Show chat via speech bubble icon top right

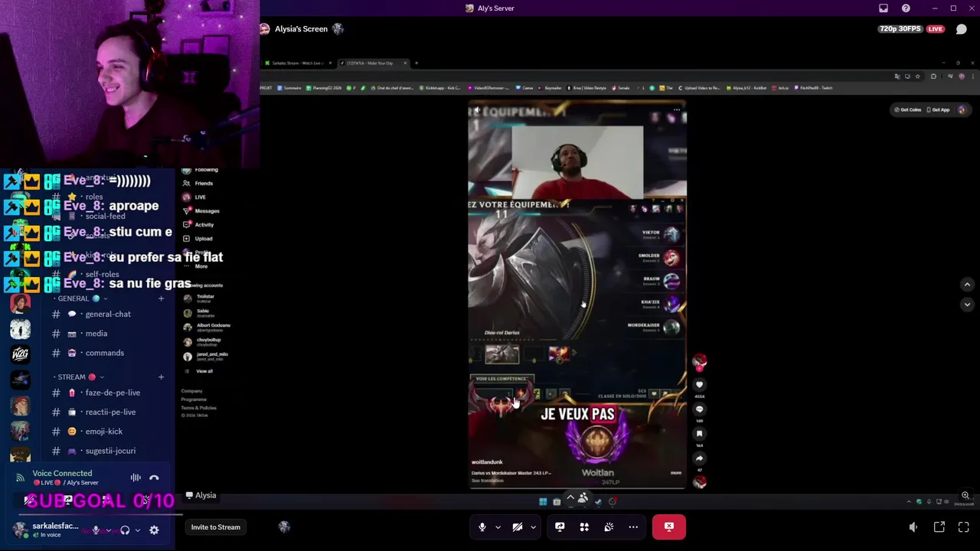(x=962, y=29)
